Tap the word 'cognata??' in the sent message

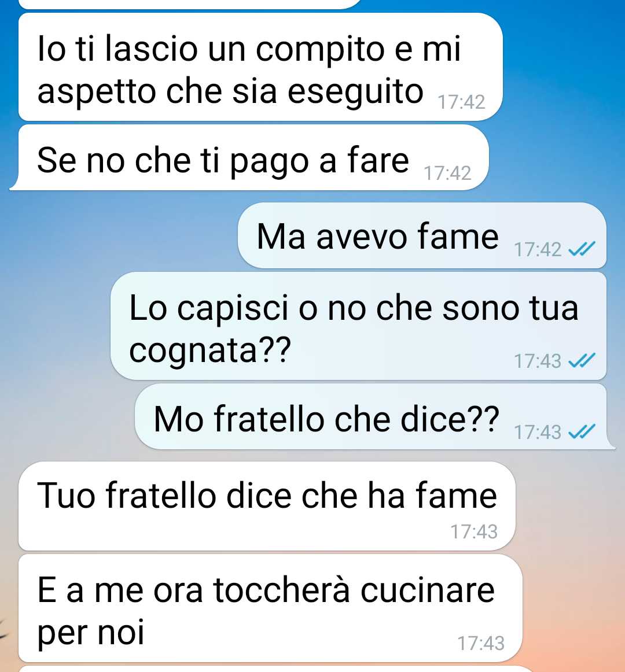[x=210, y=350]
